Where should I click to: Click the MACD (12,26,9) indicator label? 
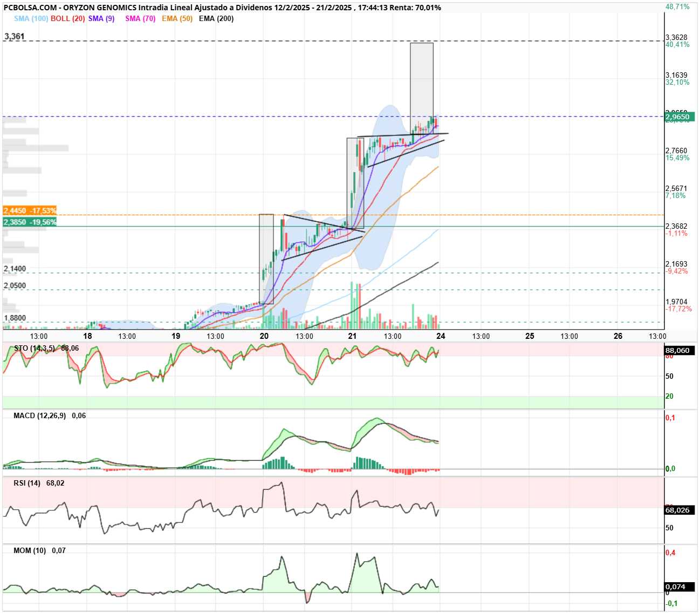pyautogui.click(x=40, y=415)
